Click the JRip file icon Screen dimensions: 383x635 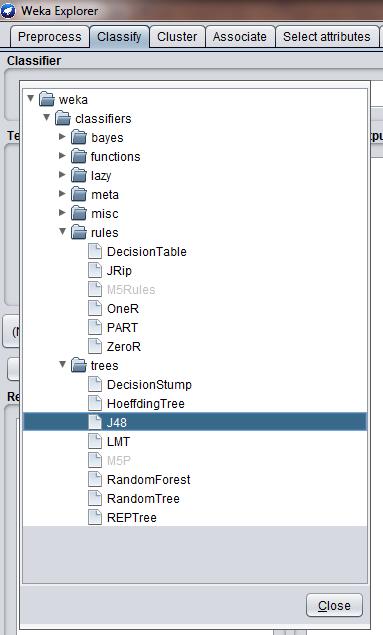tap(95, 271)
